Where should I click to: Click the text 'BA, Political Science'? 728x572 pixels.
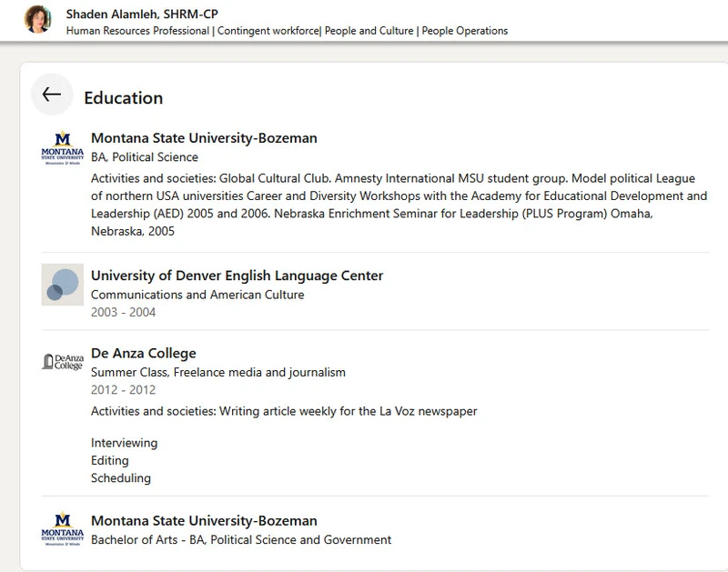[145, 157]
